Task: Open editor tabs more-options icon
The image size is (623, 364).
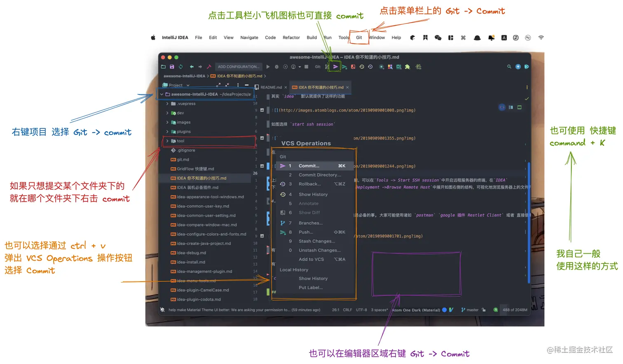Action: 527,87
